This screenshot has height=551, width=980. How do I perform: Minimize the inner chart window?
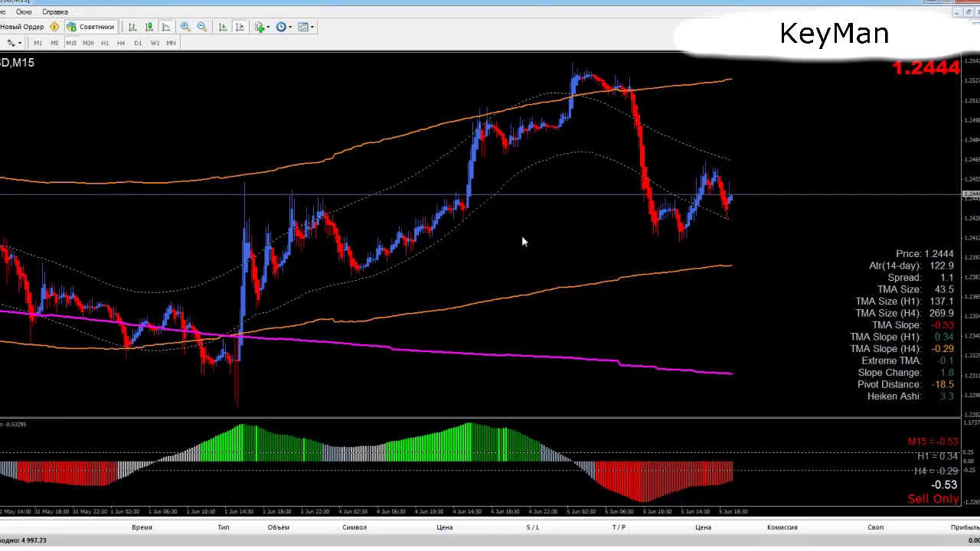tap(958, 12)
